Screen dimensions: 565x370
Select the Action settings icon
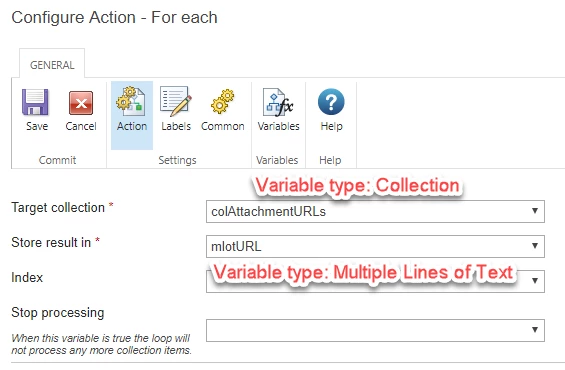(x=132, y=102)
